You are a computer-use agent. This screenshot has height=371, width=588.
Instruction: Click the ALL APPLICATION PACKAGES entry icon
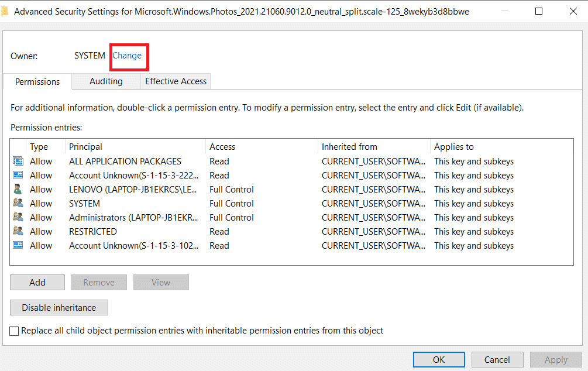18,162
